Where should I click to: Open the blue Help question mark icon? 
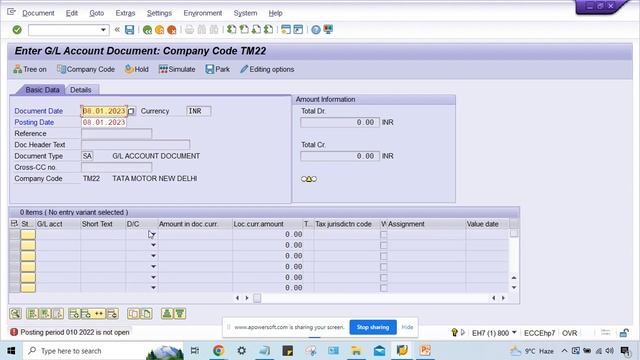[316, 30]
